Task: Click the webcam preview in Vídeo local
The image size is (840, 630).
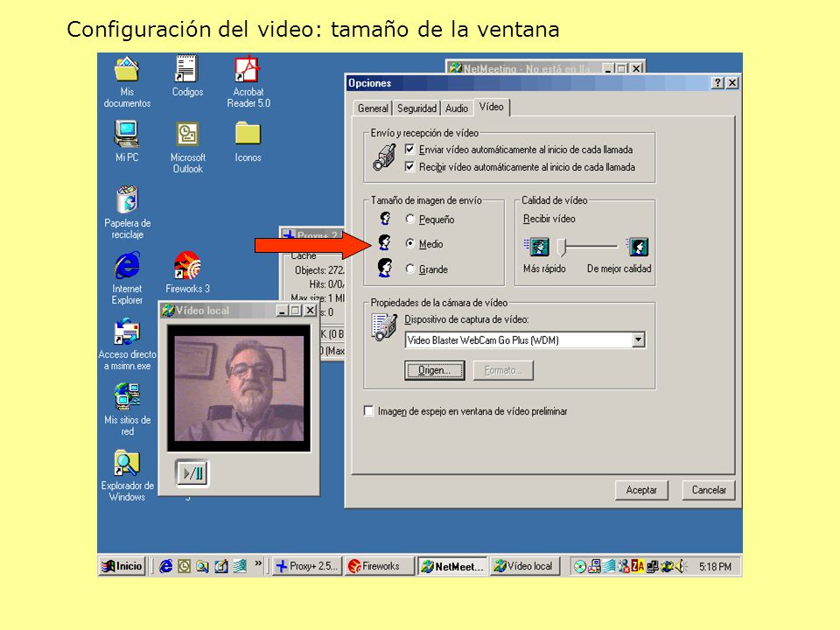Action: pos(239,388)
